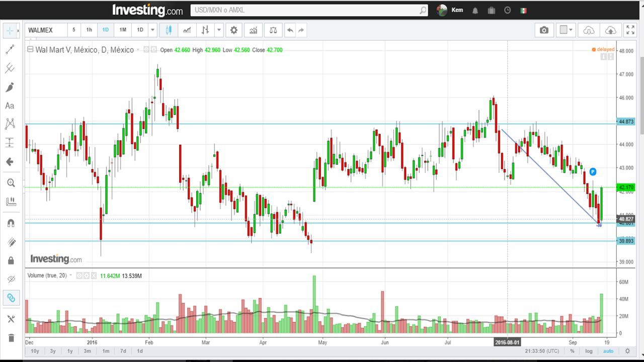Select the highlighted 1D interval

tap(106, 30)
